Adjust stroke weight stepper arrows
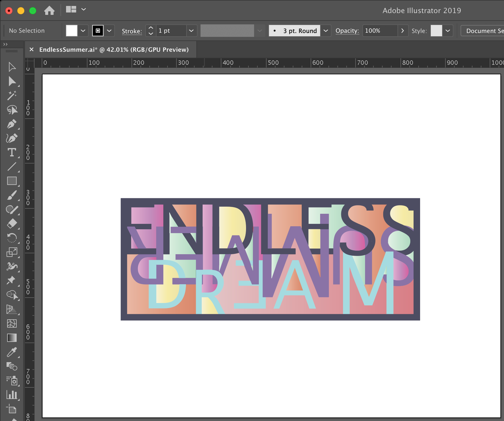This screenshot has width=504, height=421. [x=151, y=31]
